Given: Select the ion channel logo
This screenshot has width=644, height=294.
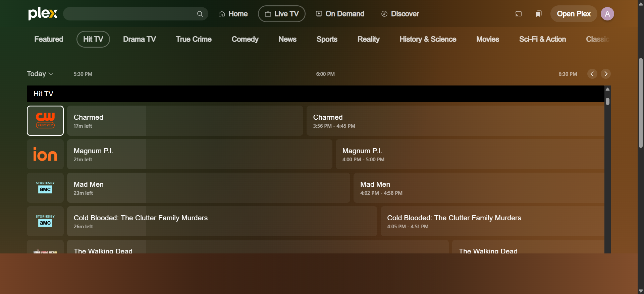Looking at the screenshot, I should pyautogui.click(x=45, y=154).
